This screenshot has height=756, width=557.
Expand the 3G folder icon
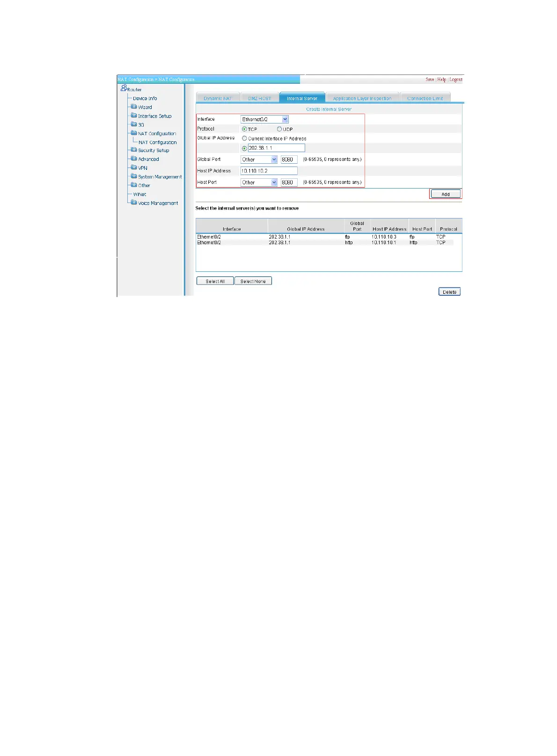click(x=134, y=124)
